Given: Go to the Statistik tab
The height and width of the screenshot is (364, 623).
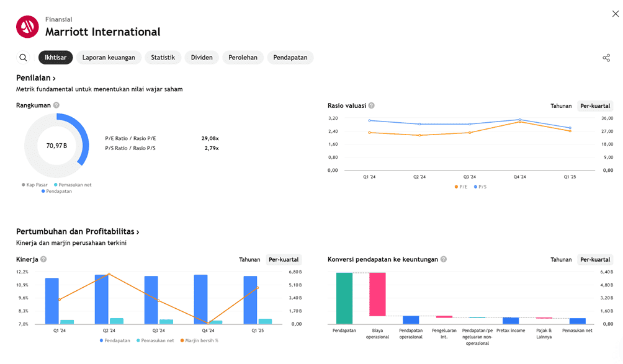Looking at the screenshot, I should (x=163, y=58).
